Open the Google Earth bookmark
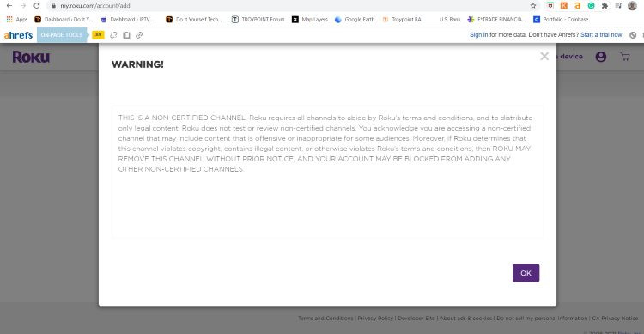The height and width of the screenshot is (334, 644). click(x=355, y=19)
